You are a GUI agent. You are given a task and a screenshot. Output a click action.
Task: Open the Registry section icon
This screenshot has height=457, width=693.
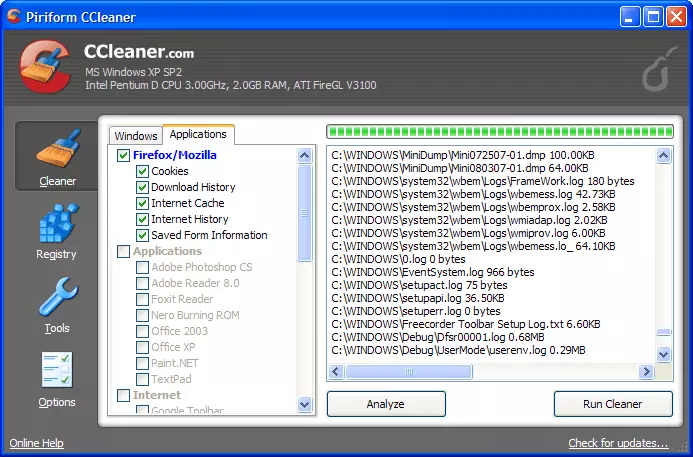click(x=56, y=223)
